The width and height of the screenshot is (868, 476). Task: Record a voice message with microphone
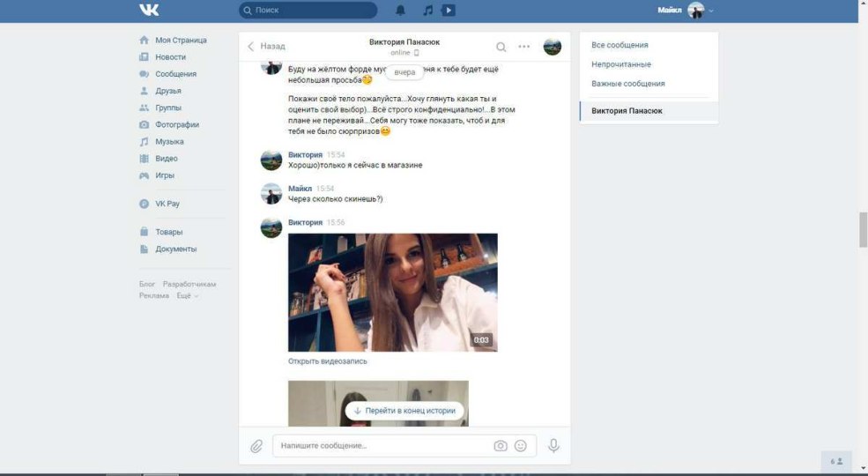(553, 446)
